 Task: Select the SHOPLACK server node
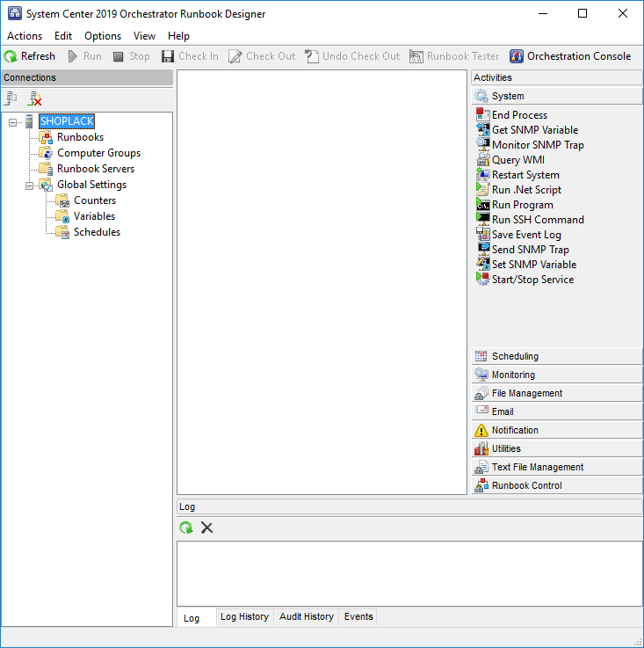[x=67, y=121]
